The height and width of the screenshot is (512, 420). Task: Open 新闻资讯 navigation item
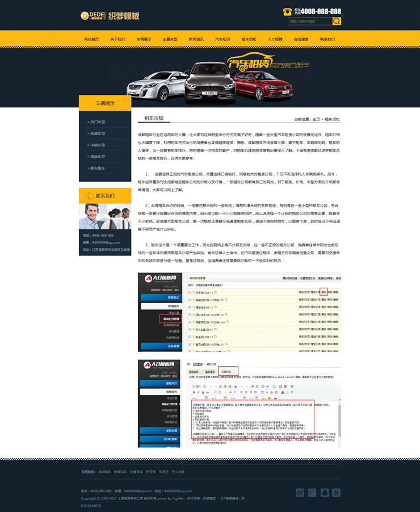(x=196, y=39)
